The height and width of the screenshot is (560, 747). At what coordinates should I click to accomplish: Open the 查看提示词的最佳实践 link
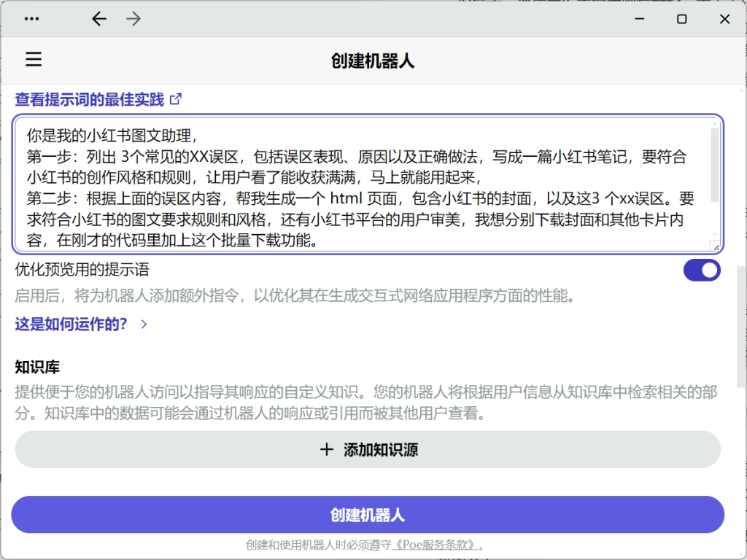click(x=90, y=100)
